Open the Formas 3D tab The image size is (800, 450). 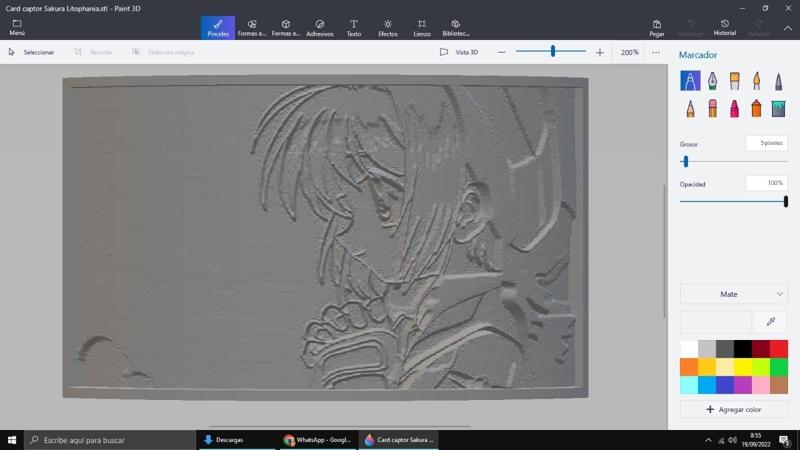pos(286,28)
